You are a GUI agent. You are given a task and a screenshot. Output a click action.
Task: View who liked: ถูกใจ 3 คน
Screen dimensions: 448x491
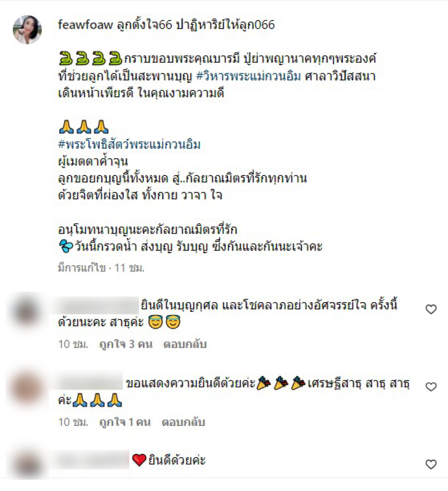(x=126, y=344)
